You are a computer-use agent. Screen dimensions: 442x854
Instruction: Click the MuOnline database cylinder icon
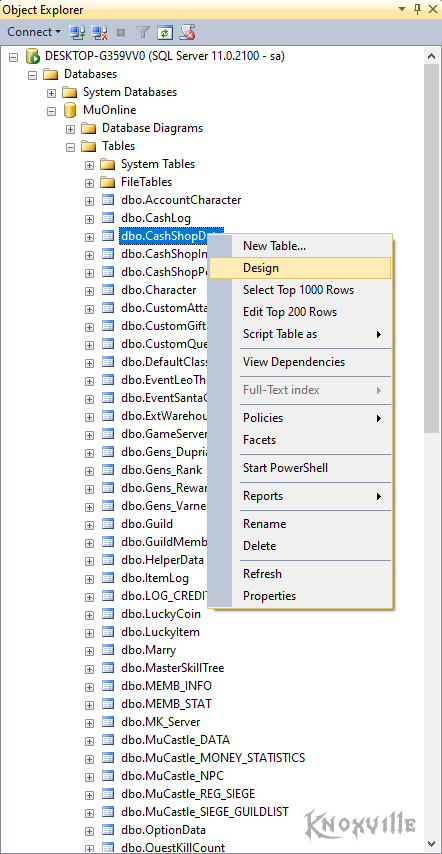[x=70, y=110]
